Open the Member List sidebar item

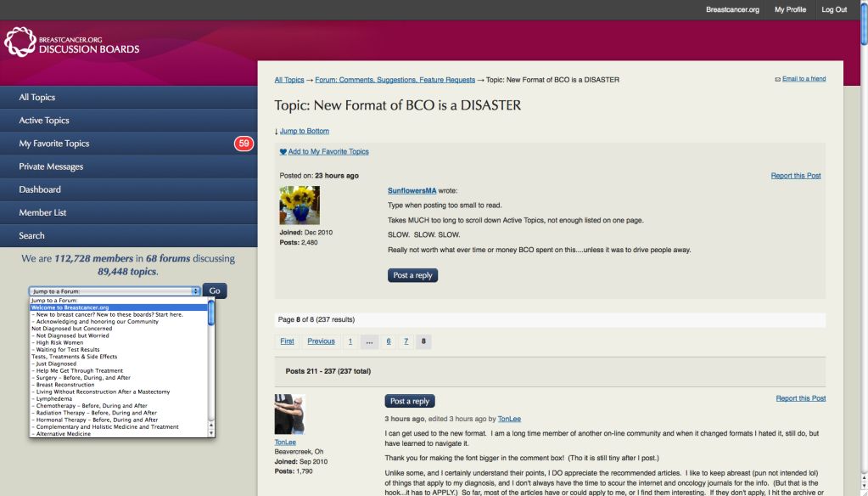click(128, 213)
